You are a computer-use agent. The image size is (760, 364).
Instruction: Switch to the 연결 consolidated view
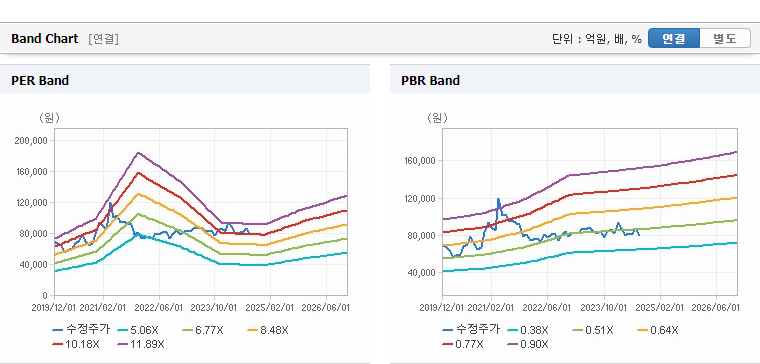(x=674, y=38)
